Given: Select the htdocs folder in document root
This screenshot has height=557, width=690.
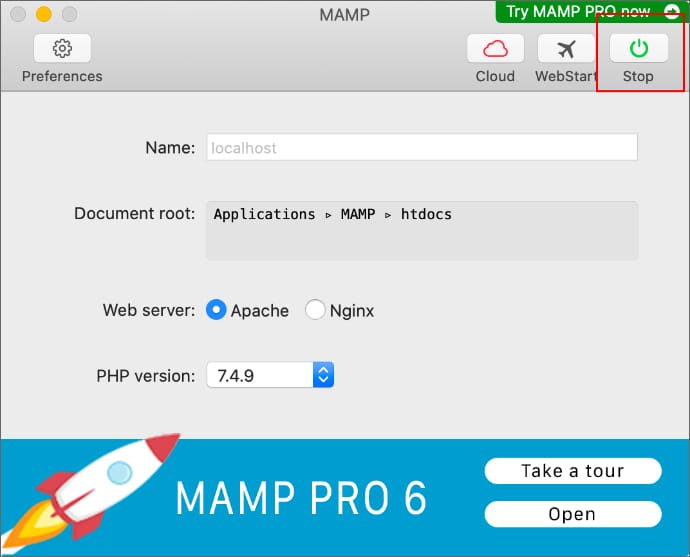Looking at the screenshot, I should pos(426,214).
